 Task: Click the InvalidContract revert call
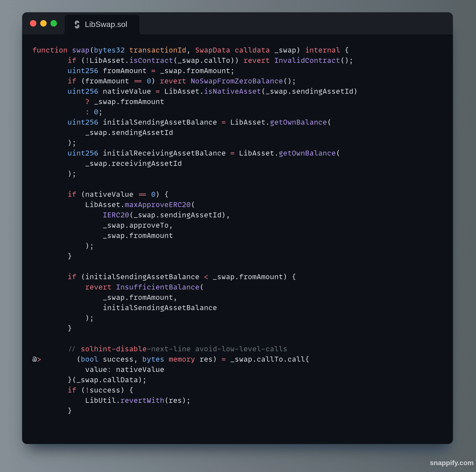307,61
